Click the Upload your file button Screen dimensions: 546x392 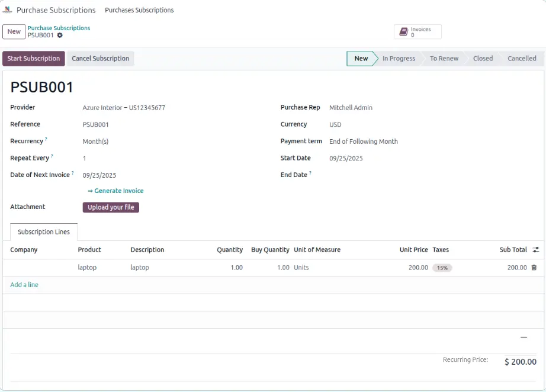pos(111,207)
